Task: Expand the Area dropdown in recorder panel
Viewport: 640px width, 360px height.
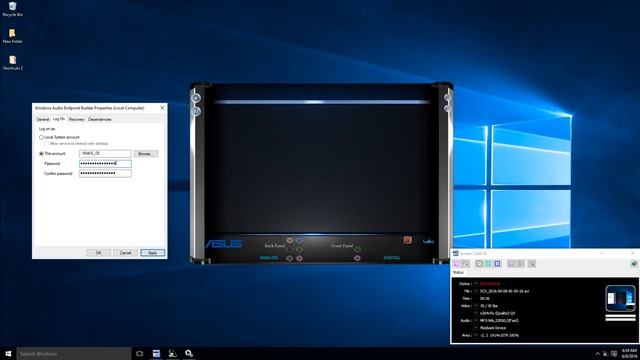Action: click(476, 335)
